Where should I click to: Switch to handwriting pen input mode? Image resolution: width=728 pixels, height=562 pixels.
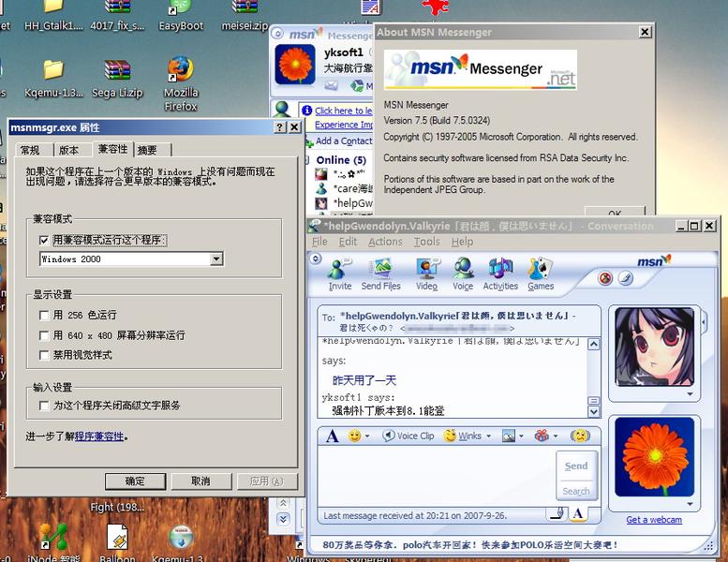[557, 513]
